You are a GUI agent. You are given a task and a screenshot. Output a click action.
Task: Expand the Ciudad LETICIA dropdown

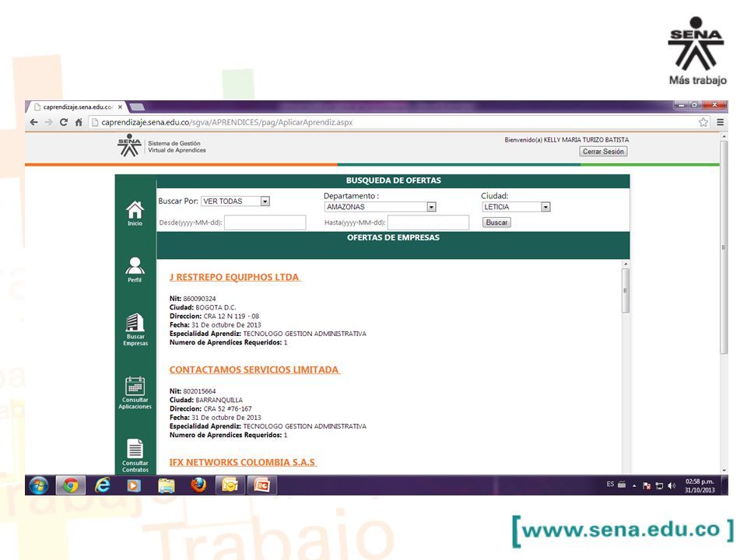[x=545, y=207]
